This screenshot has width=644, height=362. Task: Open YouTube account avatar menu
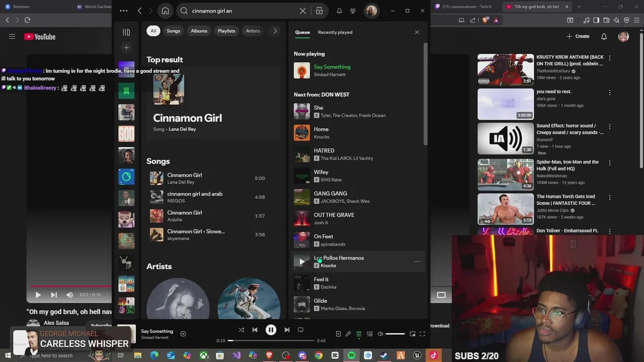[623, 36]
